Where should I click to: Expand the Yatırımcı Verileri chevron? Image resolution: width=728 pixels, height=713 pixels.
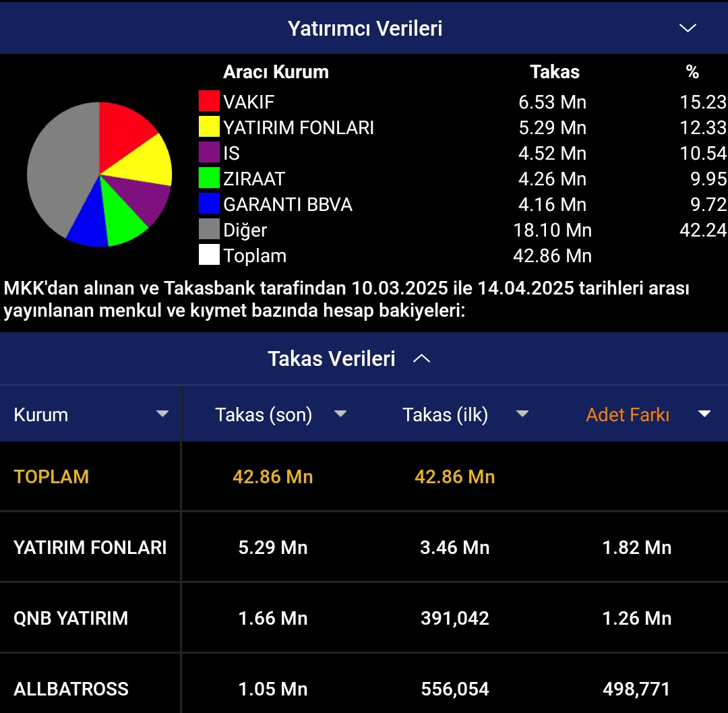(x=687, y=28)
